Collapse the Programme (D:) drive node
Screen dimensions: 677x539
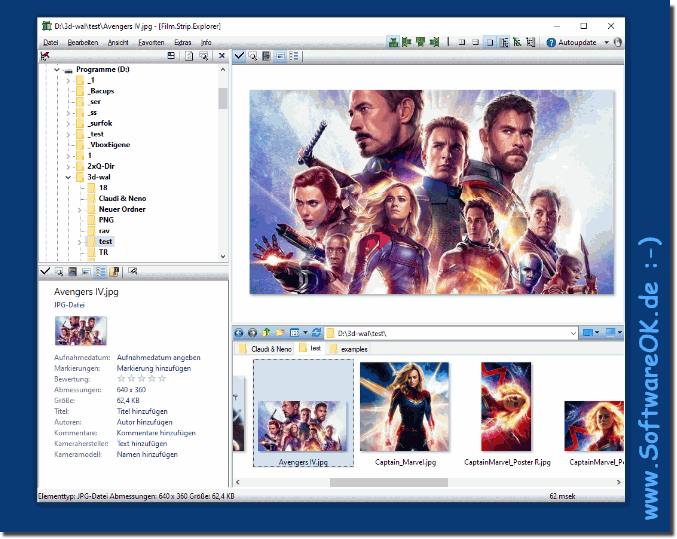pos(57,69)
